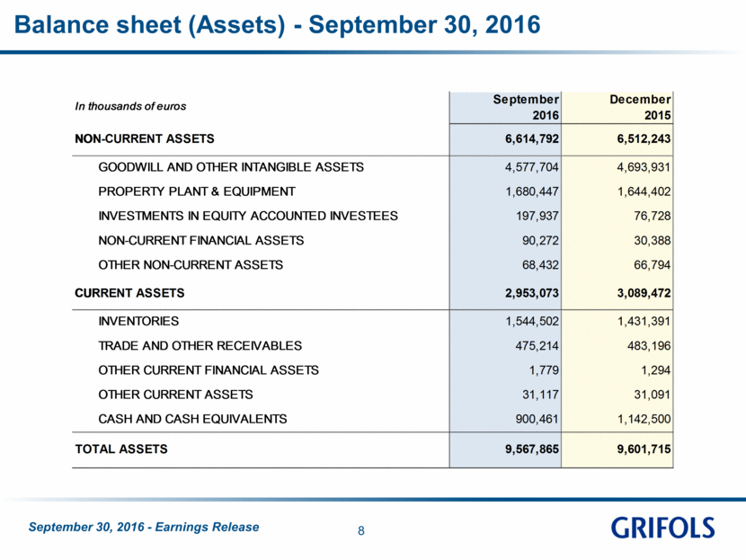Screen dimensions: 746x560
Task: Click the value 1,142,500
Action: [x=644, y=419]
